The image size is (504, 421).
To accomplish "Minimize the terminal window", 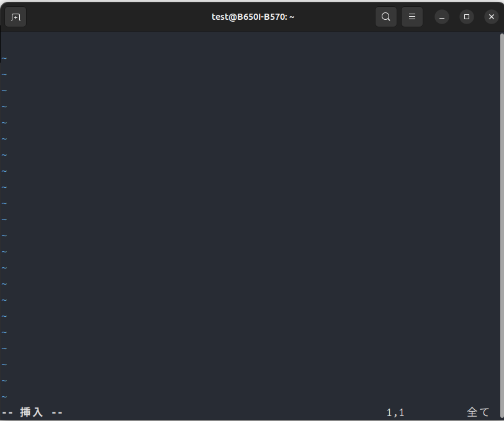I will click(442, 17).
